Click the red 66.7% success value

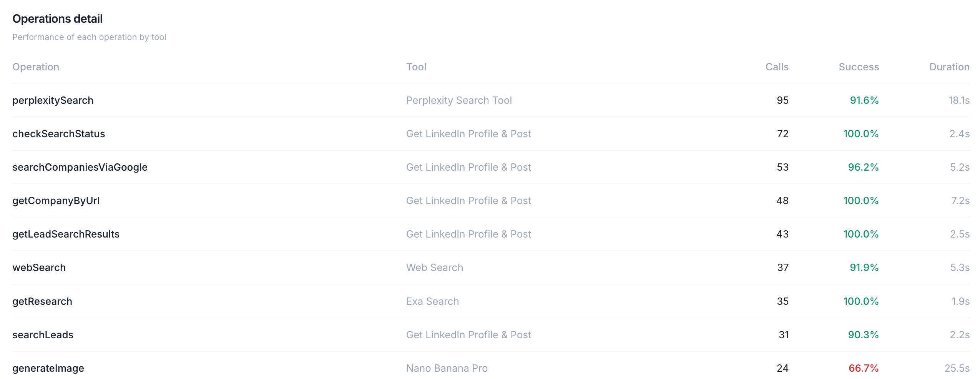point(864,368)
